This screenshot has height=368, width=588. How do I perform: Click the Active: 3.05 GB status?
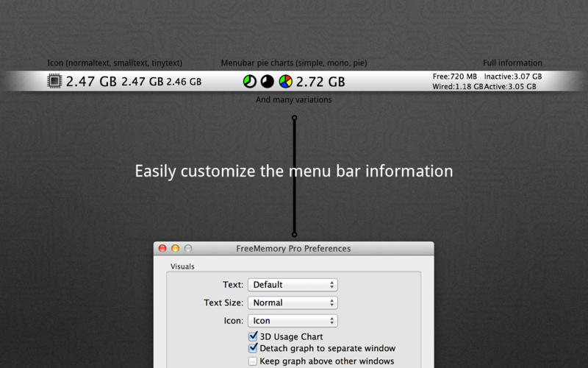point(509,87)
